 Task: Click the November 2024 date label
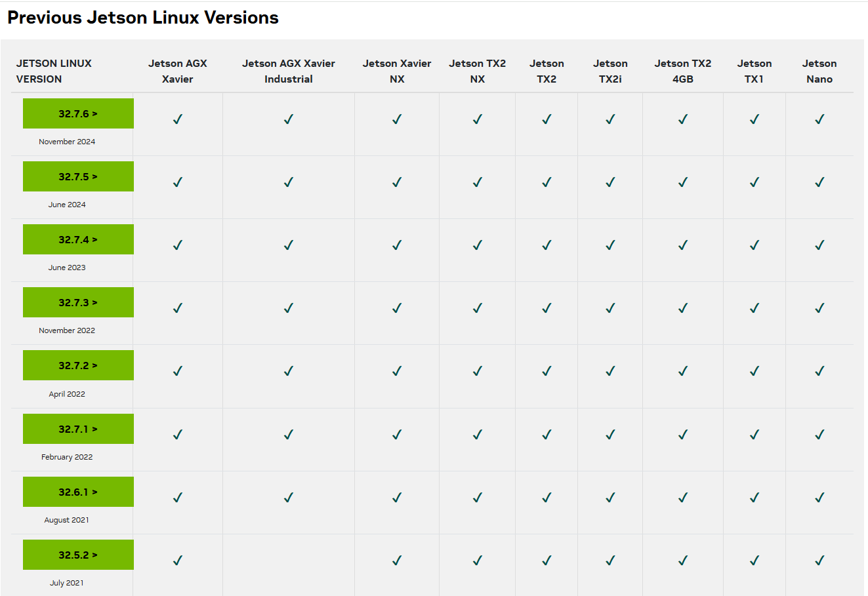tap(67, 142)
